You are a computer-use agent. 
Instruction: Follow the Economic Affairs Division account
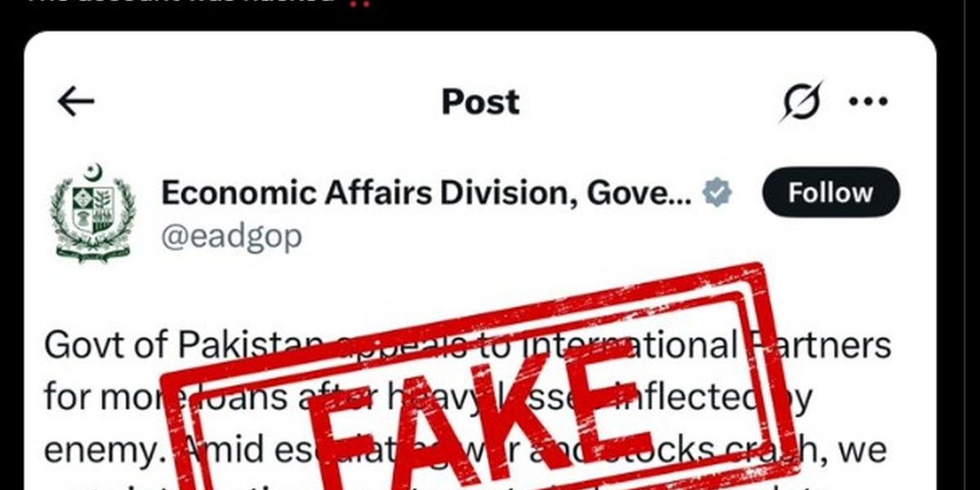[831, 193]
